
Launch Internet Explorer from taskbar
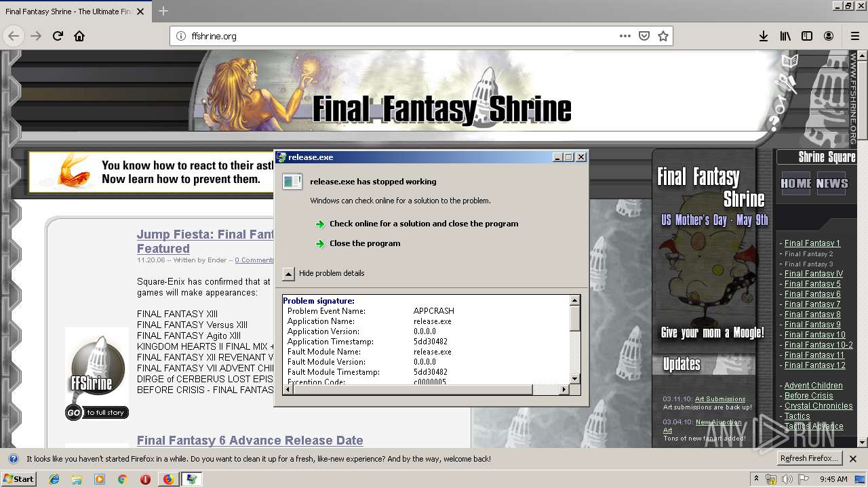(54, 479)
